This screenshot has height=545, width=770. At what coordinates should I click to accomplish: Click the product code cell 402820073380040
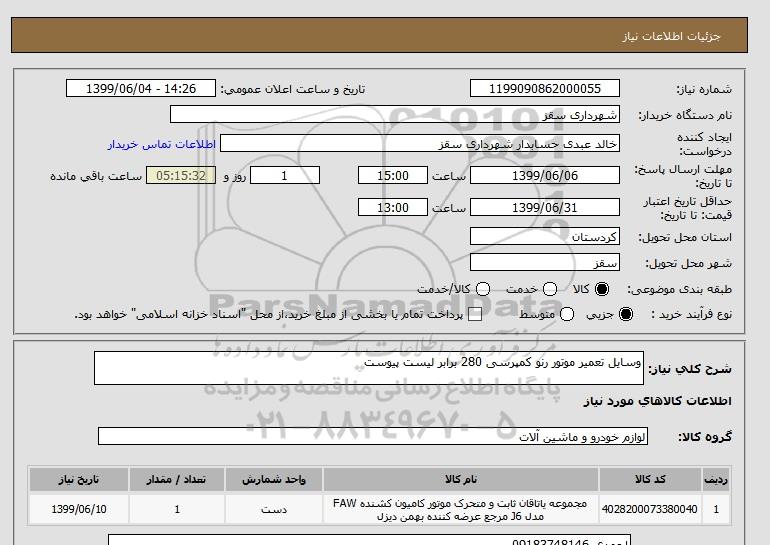tap(650, 509)
